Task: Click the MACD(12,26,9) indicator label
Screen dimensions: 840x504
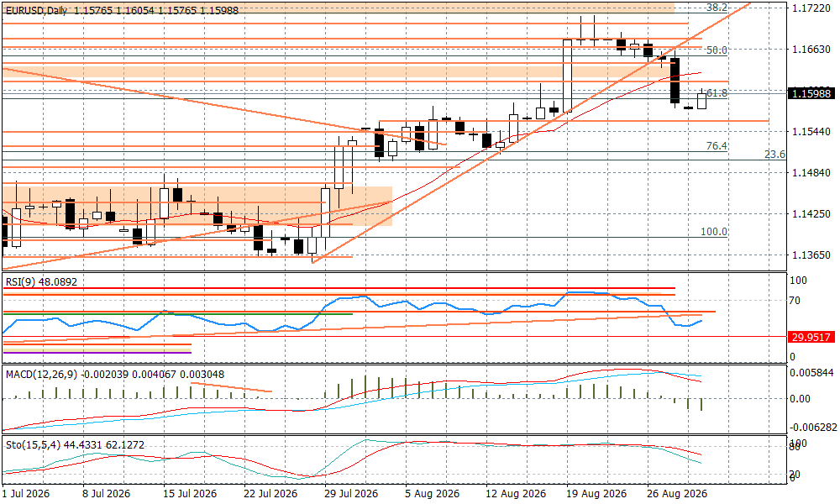Action: point(114,375)
